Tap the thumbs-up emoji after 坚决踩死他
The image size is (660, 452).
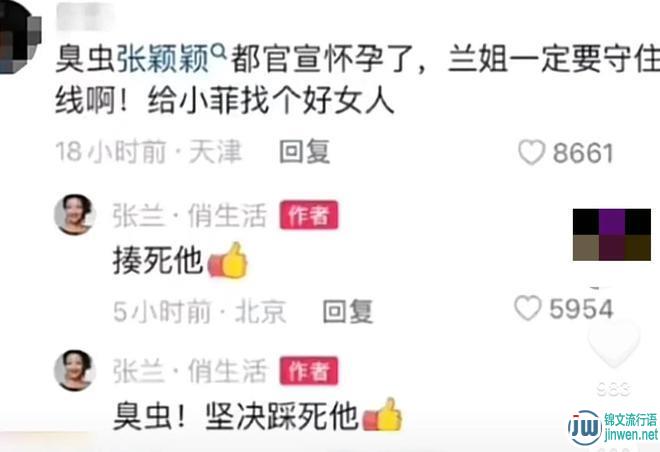point(383,416)
